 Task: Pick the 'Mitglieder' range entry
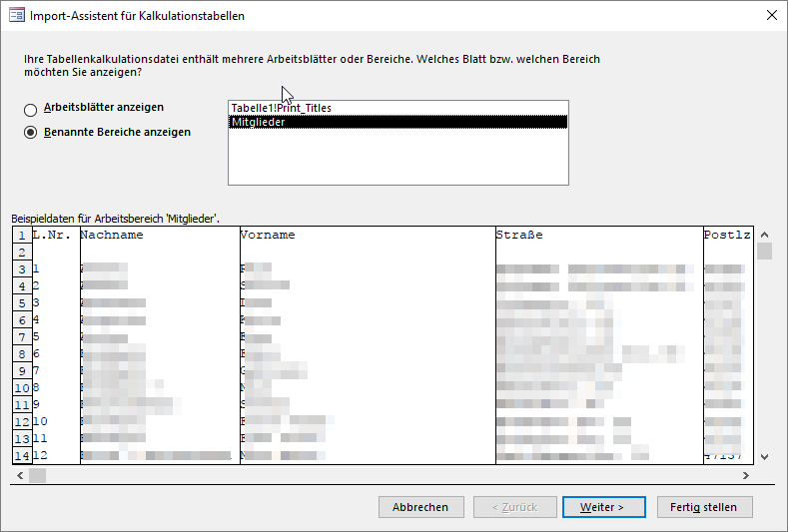click(x=258, y=122)
